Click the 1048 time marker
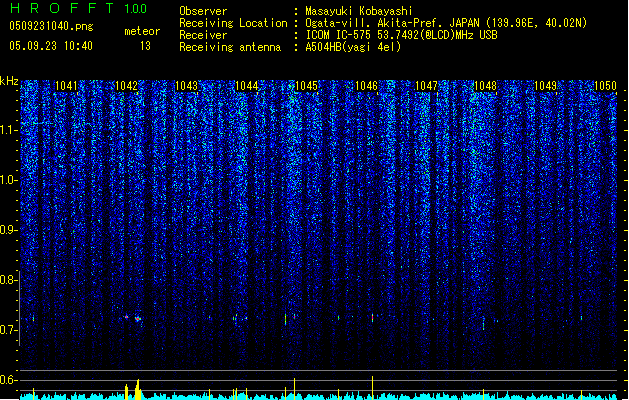The image size is (629, 400). (x=485, y=86)
